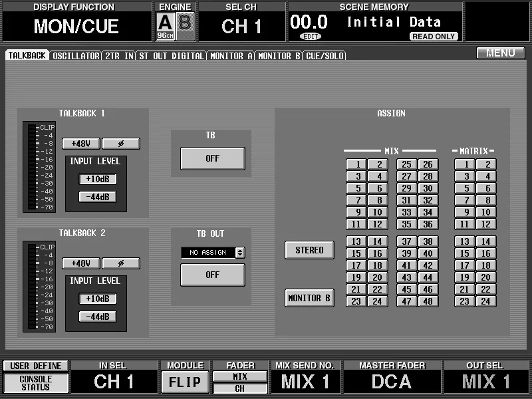532x399 pixels.
Task: Open the 2TR IN tab
Action: pyautogui.click(x=119, y=56)
